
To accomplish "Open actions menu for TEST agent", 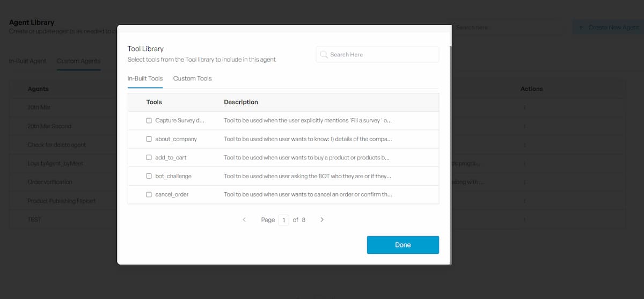I will [524, 220].
